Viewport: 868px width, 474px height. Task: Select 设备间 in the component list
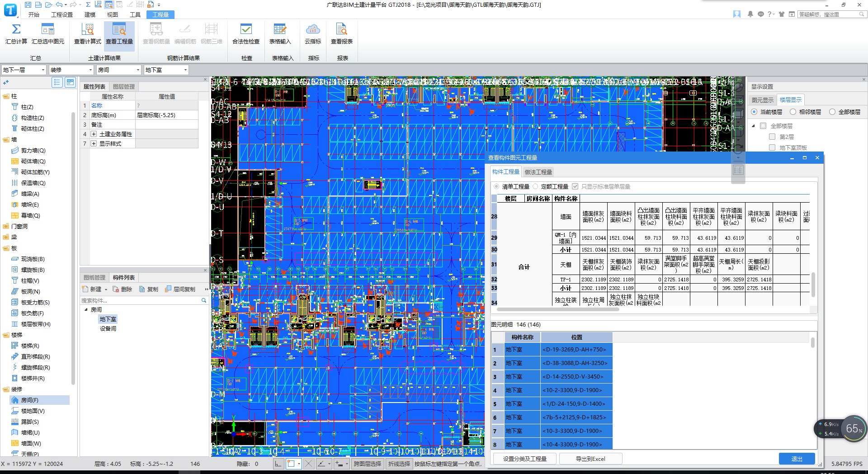pos(108,328)
